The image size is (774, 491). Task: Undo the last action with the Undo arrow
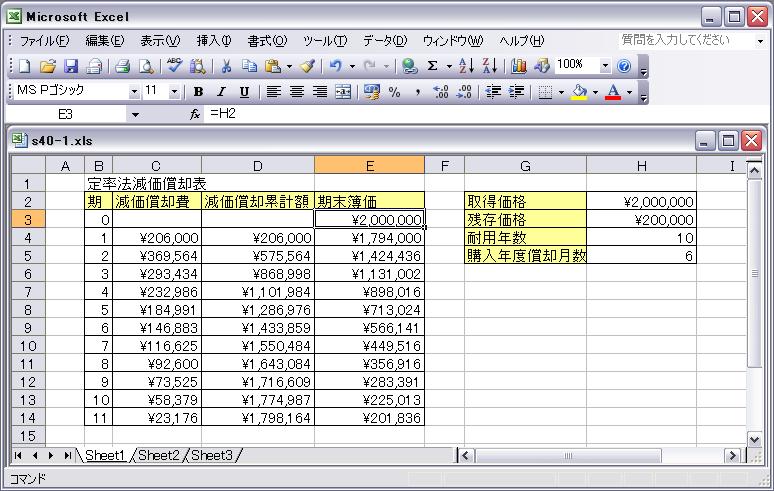336,66
